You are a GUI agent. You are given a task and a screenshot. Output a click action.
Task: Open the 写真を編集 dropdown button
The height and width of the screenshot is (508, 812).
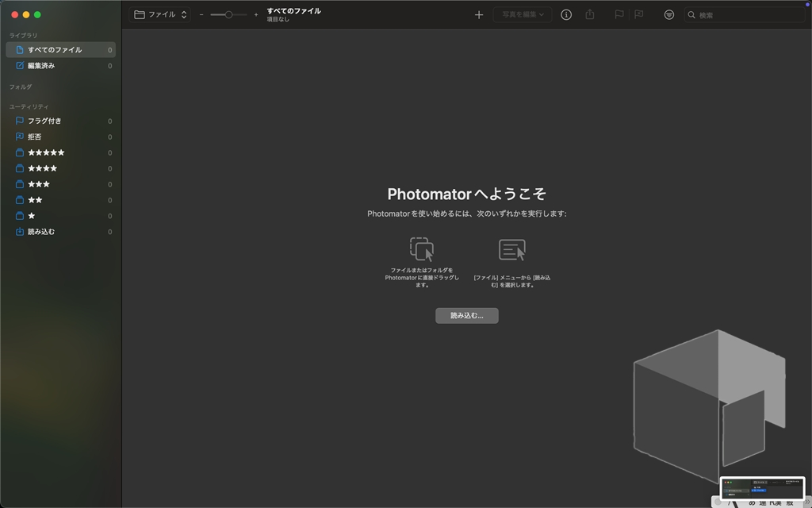pyautogui.click(x=523, y=14)
